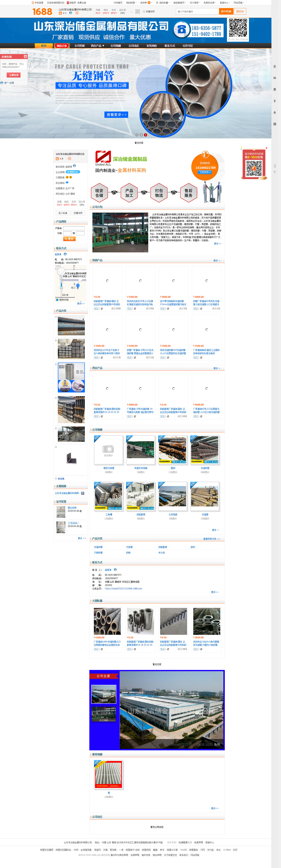Switch to banner slide 3 dot
The width and height of the screenshot is (281, 868).
[x=145, y=135]
